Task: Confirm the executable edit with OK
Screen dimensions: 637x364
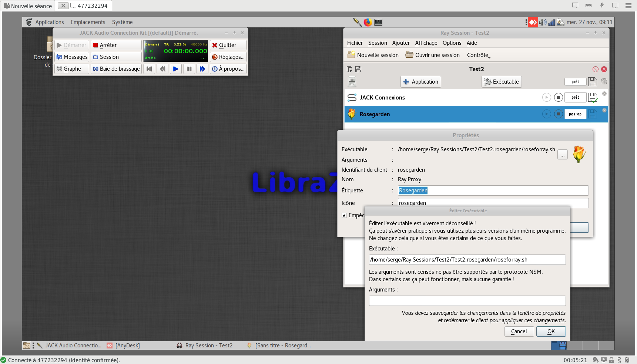Action: 551,331
